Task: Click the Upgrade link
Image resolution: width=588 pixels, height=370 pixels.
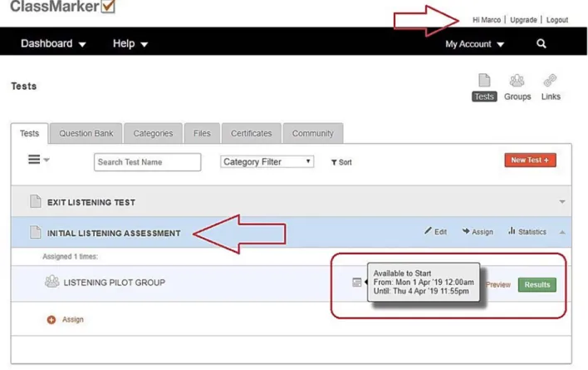Action: (x=523, y=19)
